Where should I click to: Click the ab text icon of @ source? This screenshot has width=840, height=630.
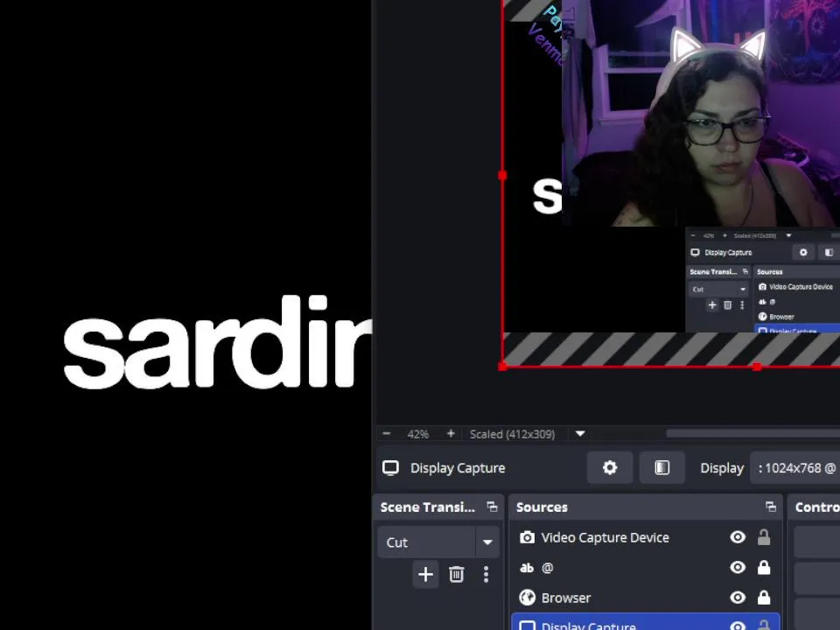527,567
